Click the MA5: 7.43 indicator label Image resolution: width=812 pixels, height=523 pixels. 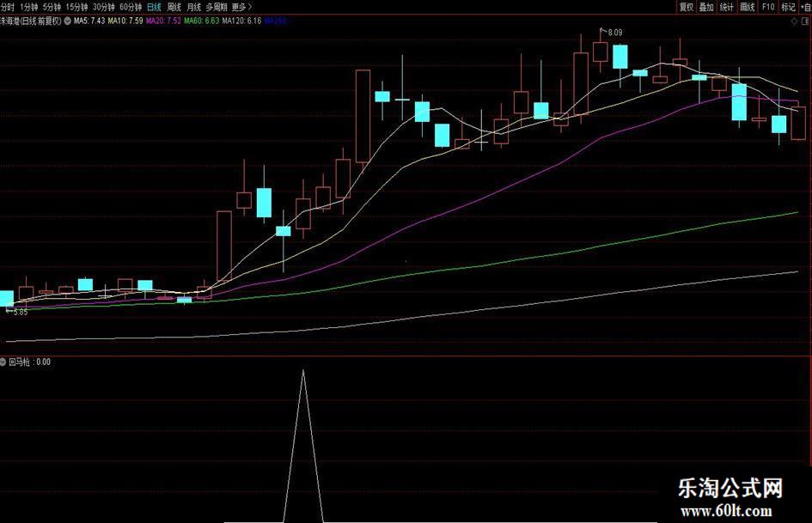click(89, 21)
